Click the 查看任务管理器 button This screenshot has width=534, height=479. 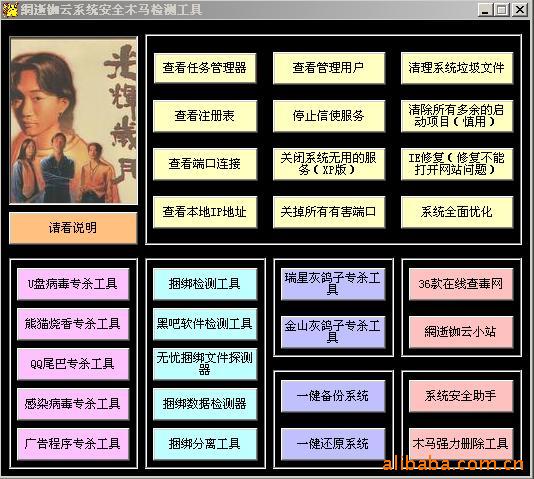[x=205, y=68]
